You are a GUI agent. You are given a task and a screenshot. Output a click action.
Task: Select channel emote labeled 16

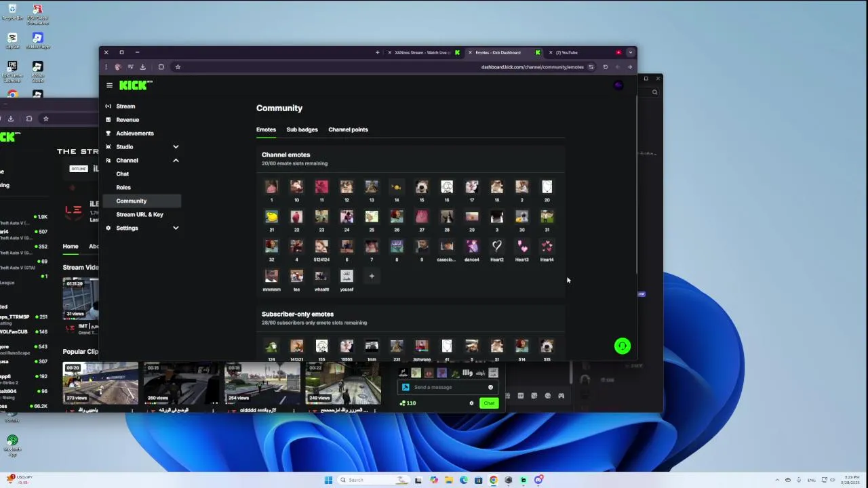(447, 187)
